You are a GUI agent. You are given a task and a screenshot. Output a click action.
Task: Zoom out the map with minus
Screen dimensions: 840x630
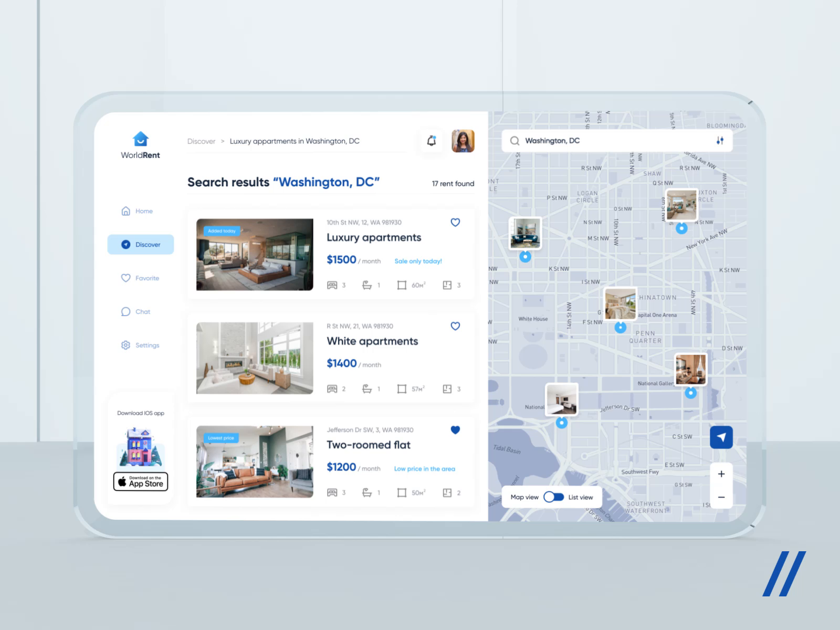pos(721,497)
